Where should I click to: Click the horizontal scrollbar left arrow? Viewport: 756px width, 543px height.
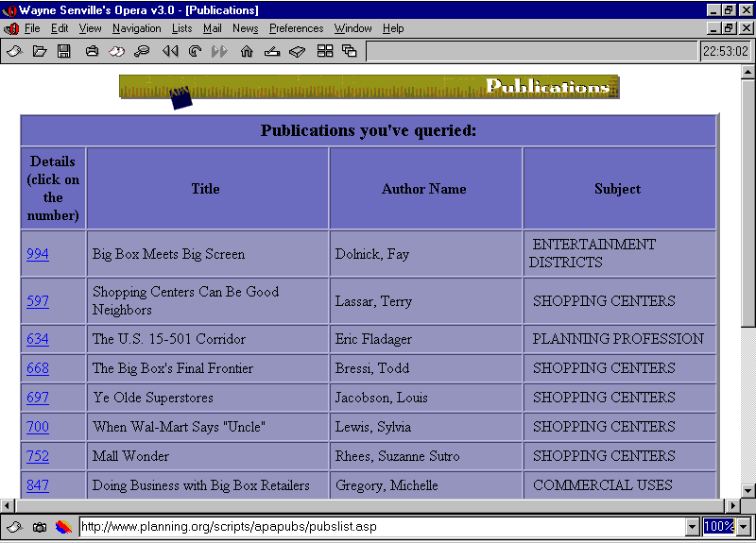click(x=7, y=506)
